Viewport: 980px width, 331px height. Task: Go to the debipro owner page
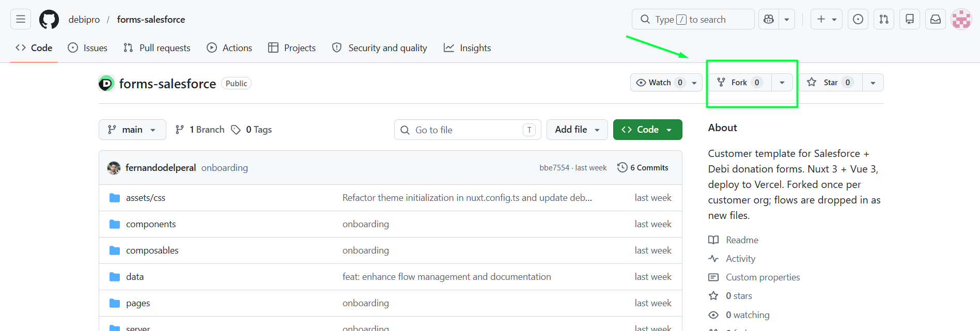coord(84,20)
